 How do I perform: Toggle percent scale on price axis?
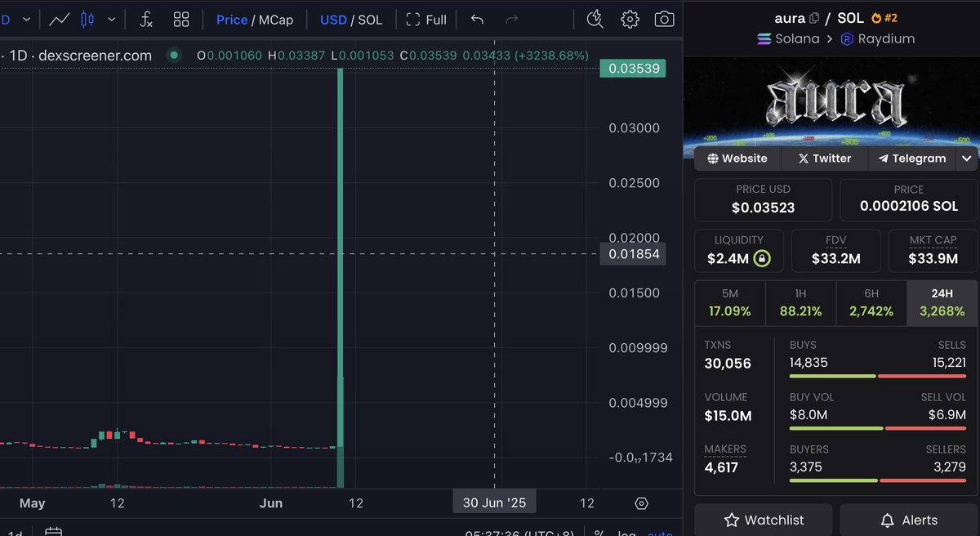click(x=599, y=533)
